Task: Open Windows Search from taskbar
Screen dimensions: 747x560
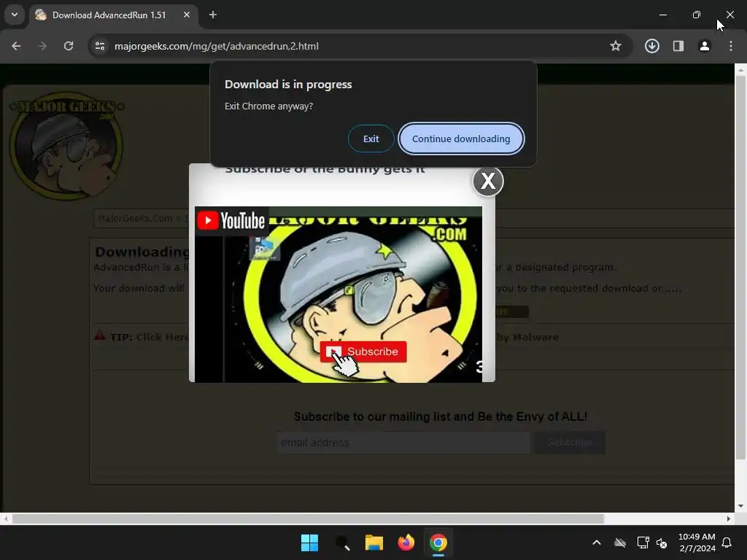Action: (x=342, y=542)
